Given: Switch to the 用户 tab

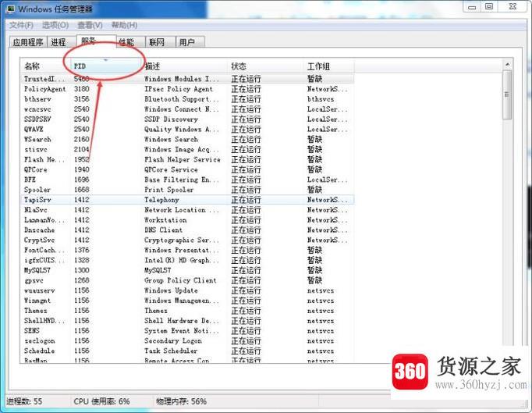Looking at the screenshot, I should 190,42.
